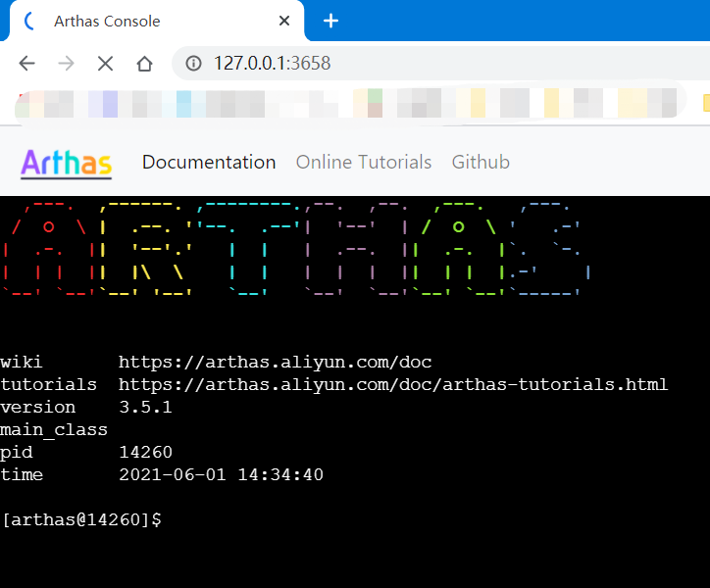
Task: Click the Arthas logo in navbar
Action: (66, 164)
